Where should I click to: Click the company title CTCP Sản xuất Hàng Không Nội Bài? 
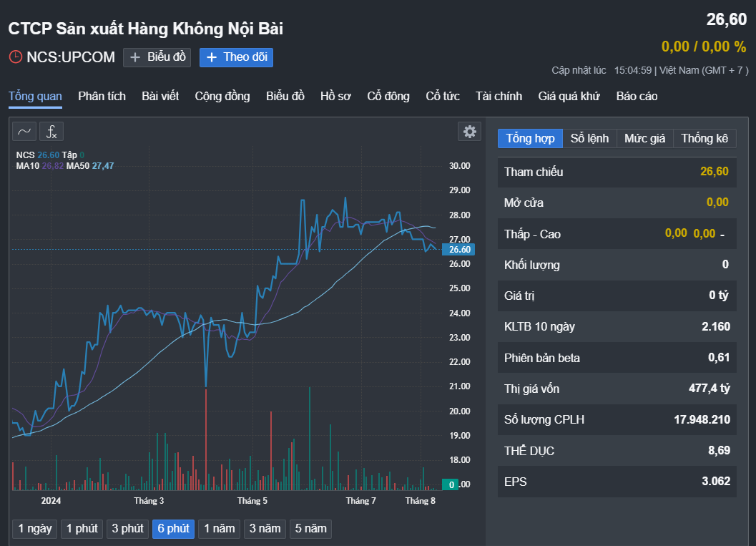click(x=146, y=29)
